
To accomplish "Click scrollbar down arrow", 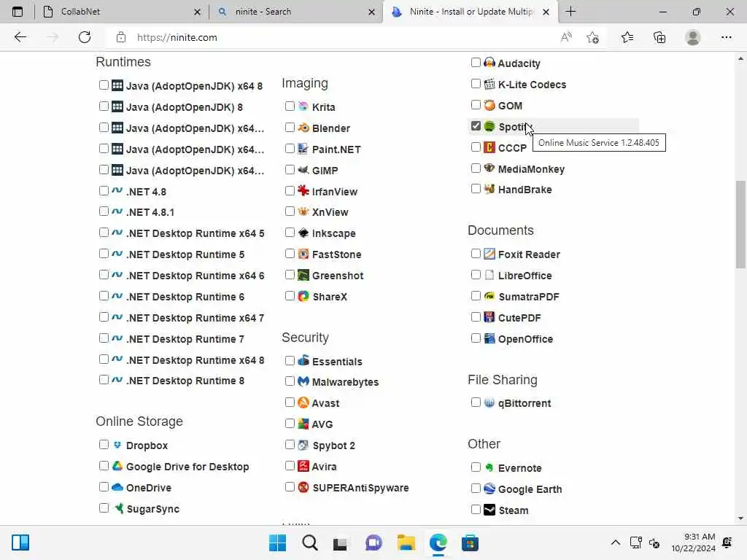I will point(740,518).
